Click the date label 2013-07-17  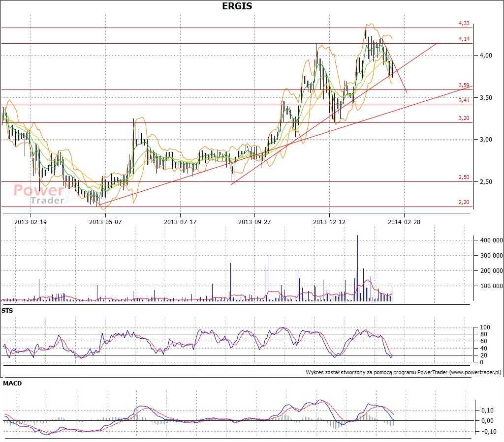point(180,222)
